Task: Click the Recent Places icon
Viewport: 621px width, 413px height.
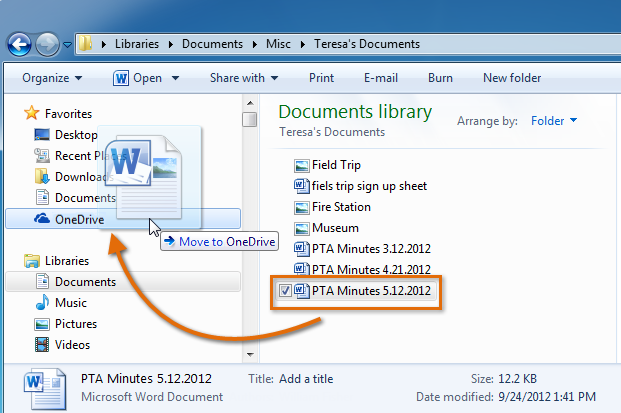Action: 42,156
